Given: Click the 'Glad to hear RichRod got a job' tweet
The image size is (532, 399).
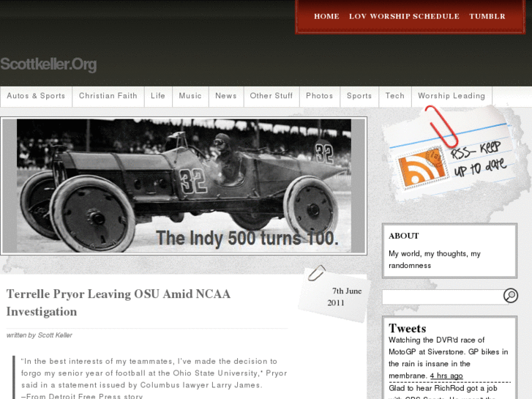Looking at the screenshot, I should tap(443, 391).
